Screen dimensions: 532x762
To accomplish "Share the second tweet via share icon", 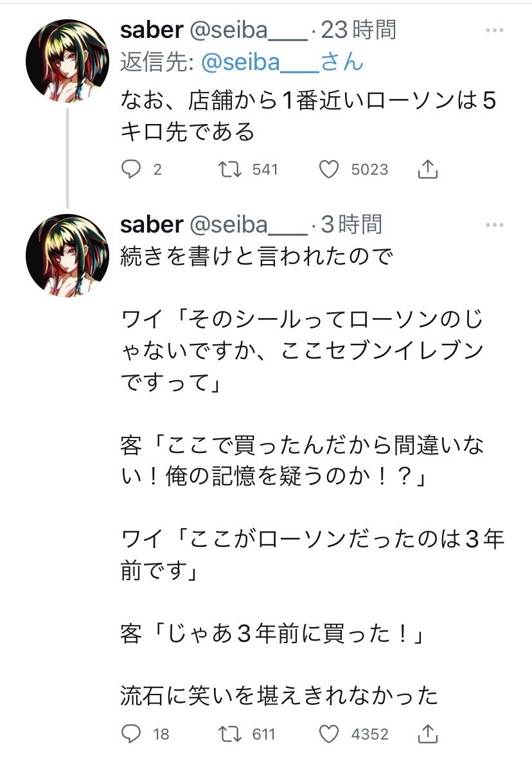I will (x=428, y=734).
